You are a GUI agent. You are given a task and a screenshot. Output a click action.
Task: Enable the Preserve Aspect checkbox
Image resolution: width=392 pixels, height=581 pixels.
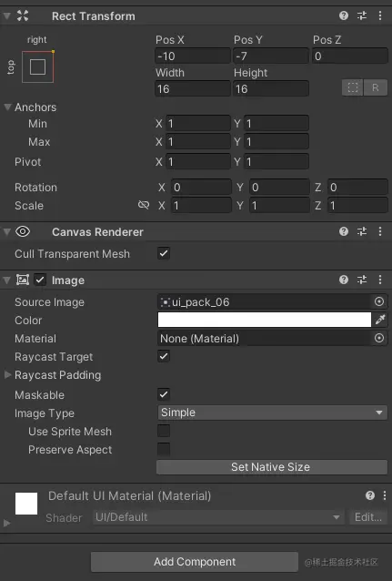pos(164,449)
